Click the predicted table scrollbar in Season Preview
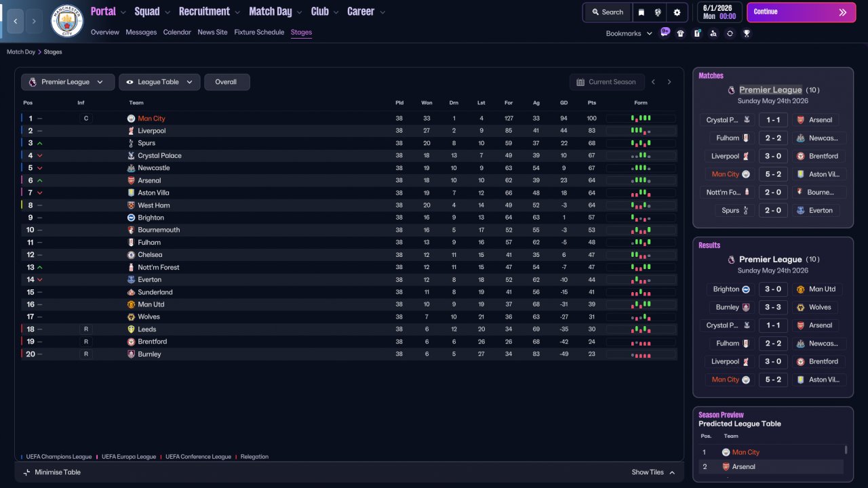 (x=846, y=450)
